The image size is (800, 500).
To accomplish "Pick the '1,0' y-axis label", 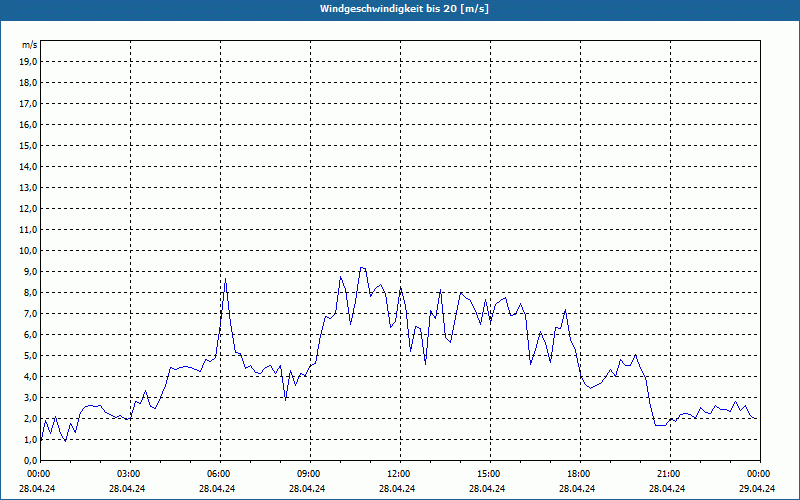I will 31,439.
